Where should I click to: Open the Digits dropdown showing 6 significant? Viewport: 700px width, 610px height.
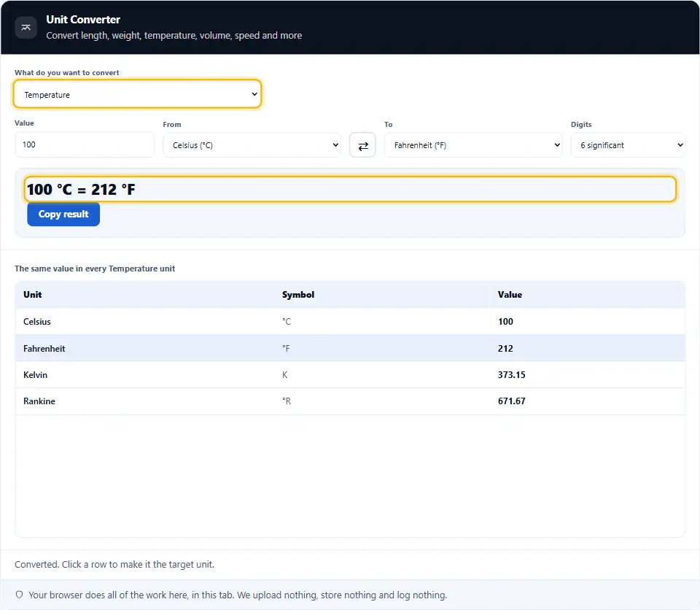pos(628,145)
